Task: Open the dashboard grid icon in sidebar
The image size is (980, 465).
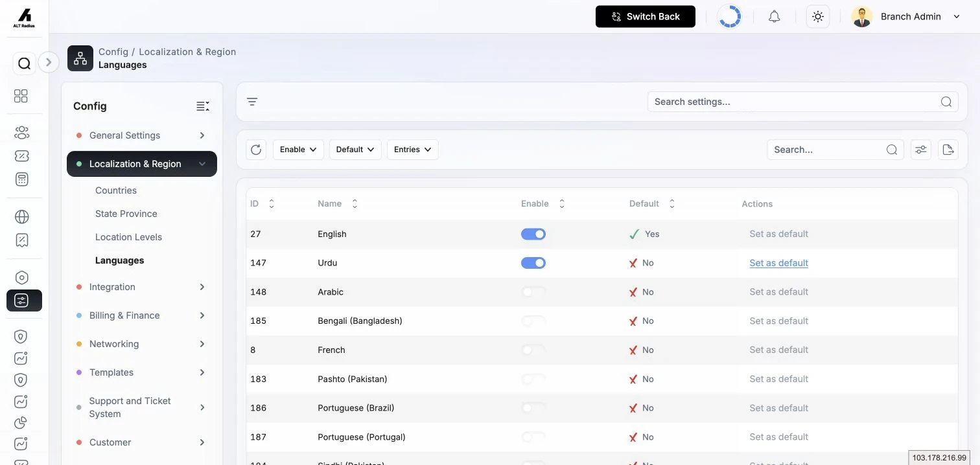Action: click(x=21, y=96)
